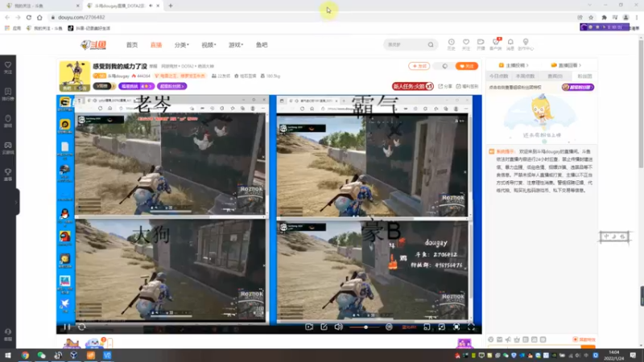Open the 游戏 icon in left sidebar

point(8,121)
